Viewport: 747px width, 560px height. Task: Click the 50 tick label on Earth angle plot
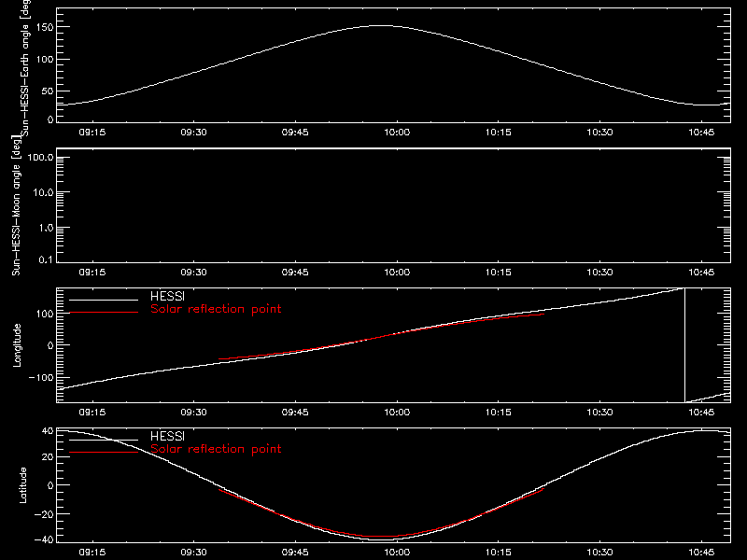[x=48, y=91]
